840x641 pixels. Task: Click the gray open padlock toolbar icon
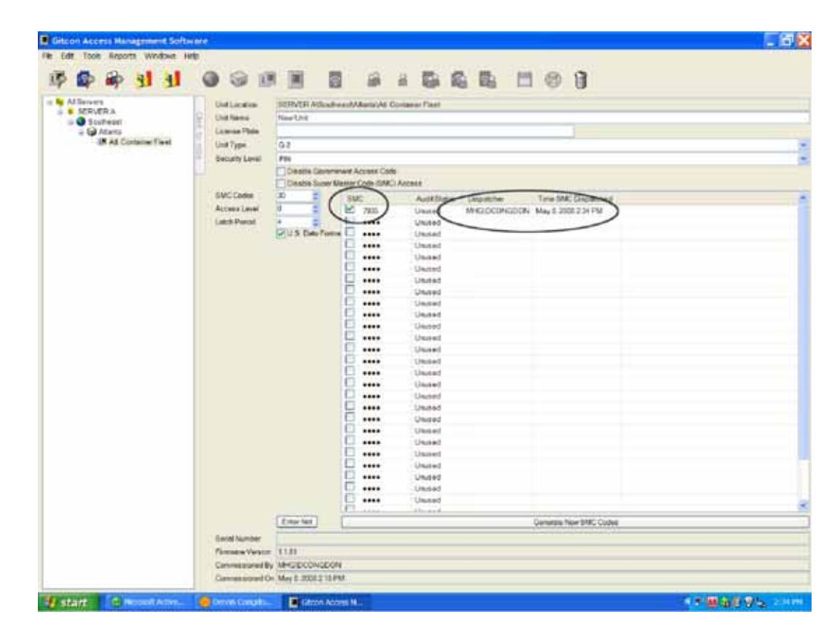tap(374, 80)
